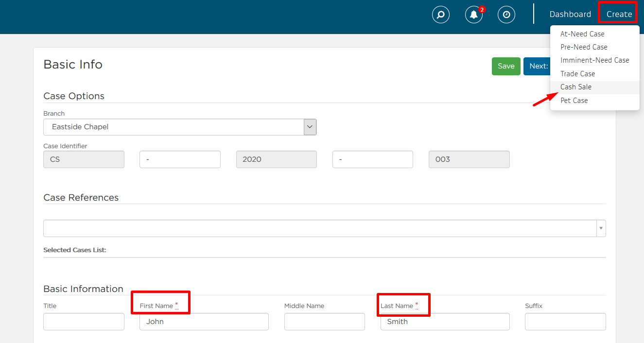Viewport: 644px width, 343px height.
Task: Click the Suffix input field
Action: coord(565,322)
